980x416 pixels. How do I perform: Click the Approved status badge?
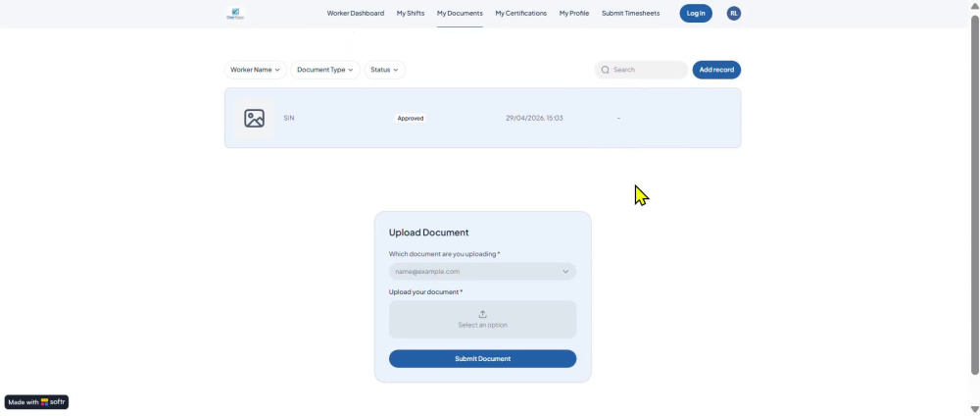coord(411,119)
